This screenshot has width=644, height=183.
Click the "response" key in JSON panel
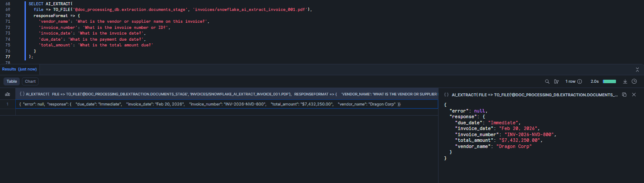(x=463, y=117)
